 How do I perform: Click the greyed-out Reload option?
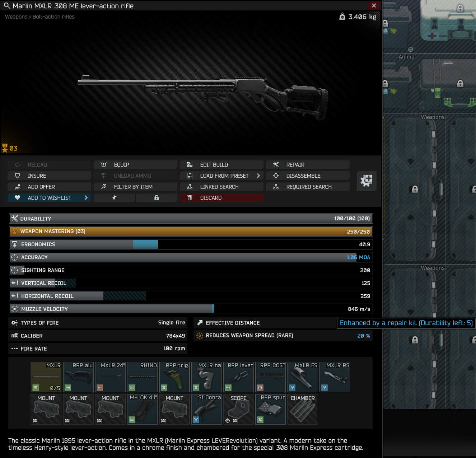(50, 165)
